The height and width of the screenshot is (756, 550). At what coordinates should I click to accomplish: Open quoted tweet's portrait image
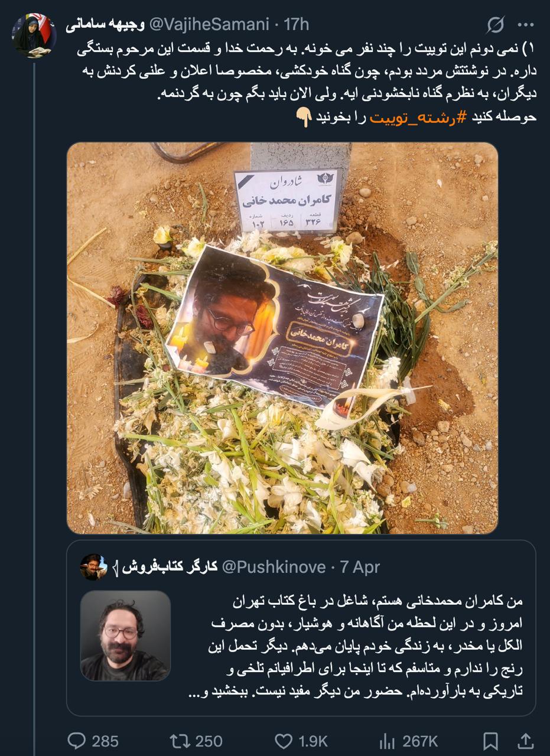tap(125, 636)
